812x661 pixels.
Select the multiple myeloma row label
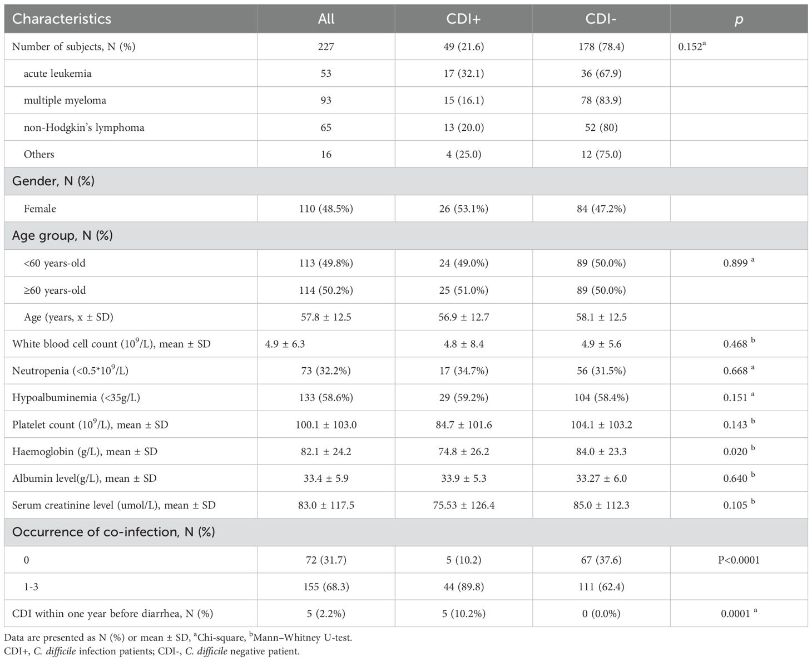(x=65, y=101)
